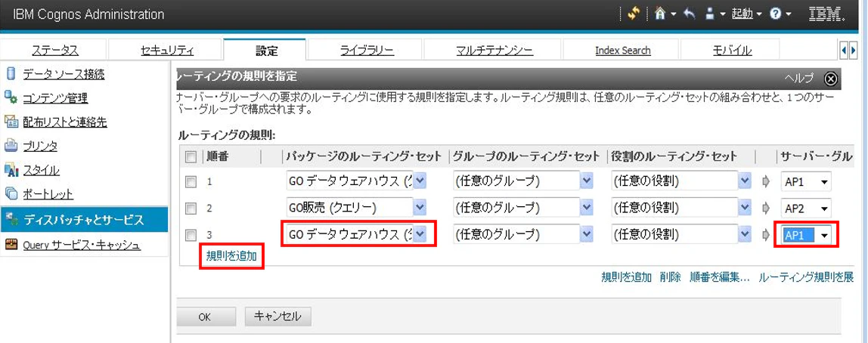The width and height of the screenshot is (868, 343).
Task: Switch to the セキュリティ tab
Action: click(167, 51)
